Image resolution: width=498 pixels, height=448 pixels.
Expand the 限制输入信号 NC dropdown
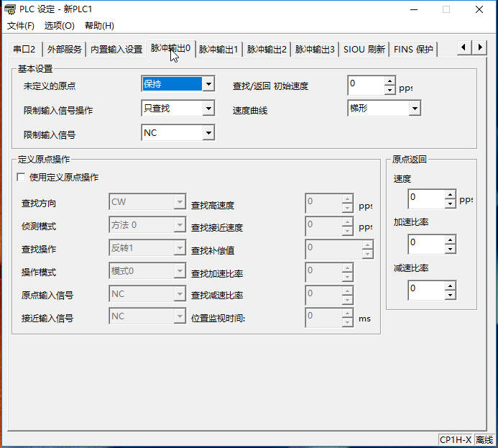pos(208,133)
